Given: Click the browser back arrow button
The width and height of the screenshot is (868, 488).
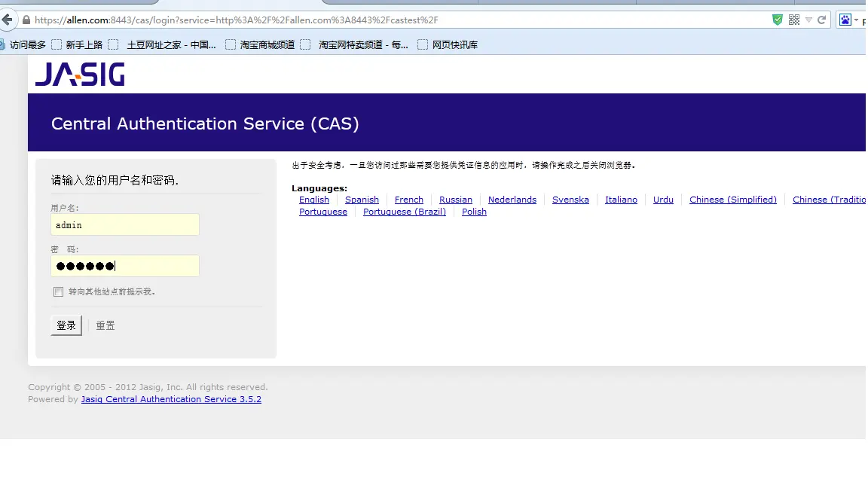Looking at the screenshot, I should [7, 20].
